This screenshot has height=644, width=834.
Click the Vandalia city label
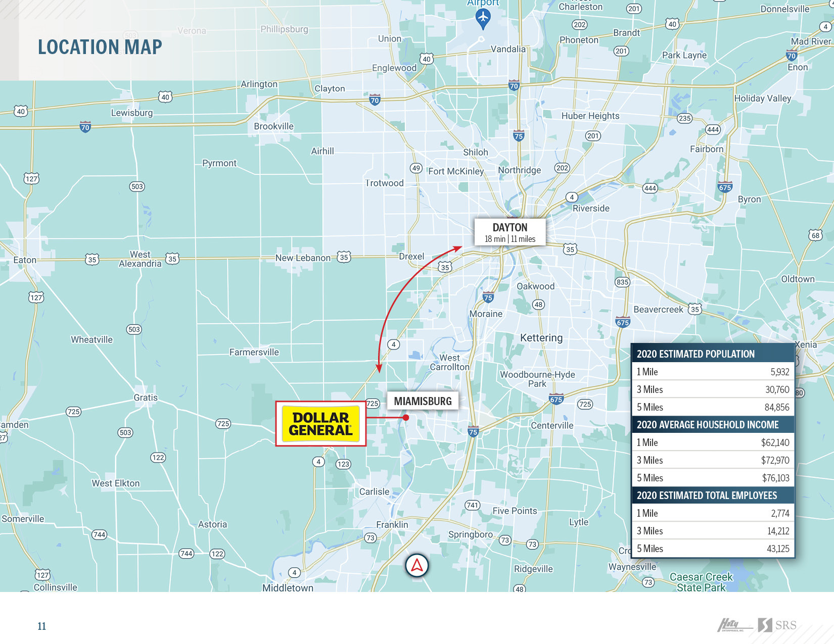tap(508, 49)
